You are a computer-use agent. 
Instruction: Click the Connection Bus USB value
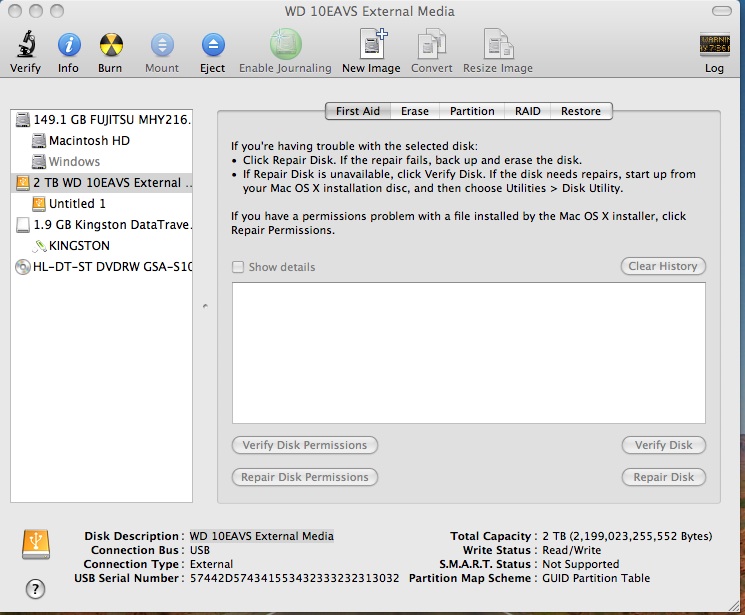tap(200, 550)
